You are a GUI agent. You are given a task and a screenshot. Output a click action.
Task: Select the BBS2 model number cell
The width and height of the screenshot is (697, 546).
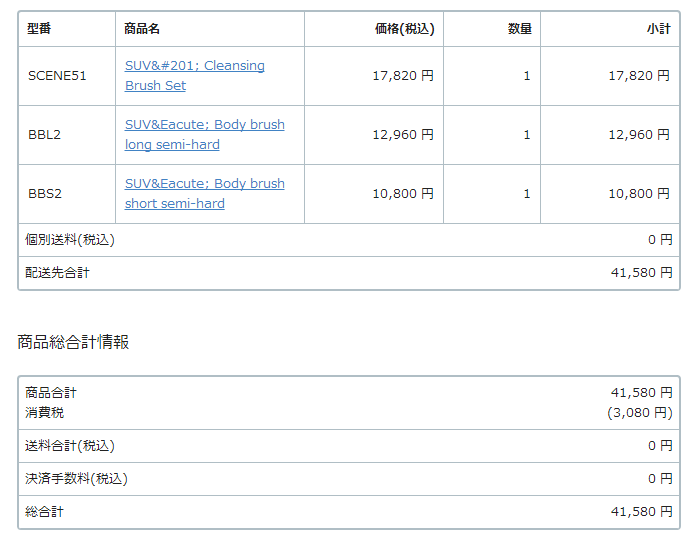(x=44, y=194)
